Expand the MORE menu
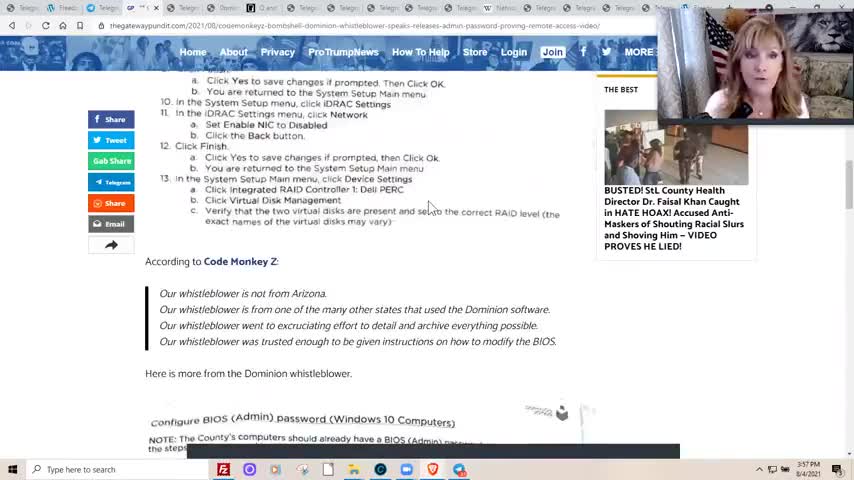The image size is (854, 480). pos(640,52)
